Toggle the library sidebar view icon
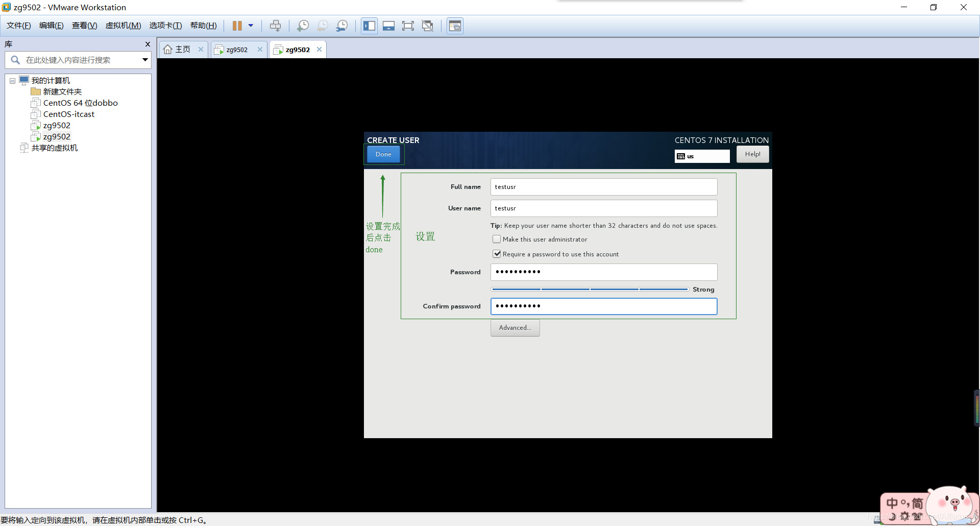Viewport: 980px width, 526px height. click(x=369, y=26)
